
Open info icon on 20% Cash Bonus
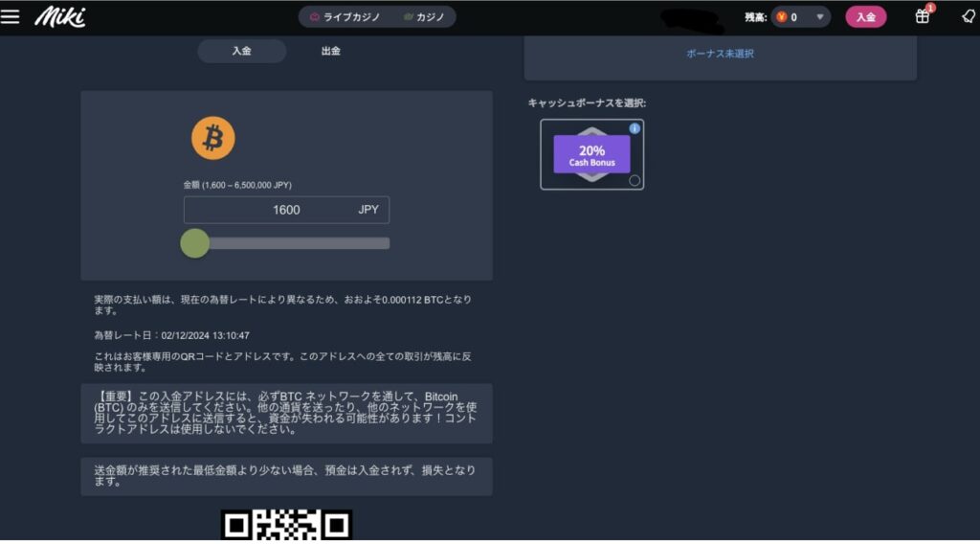[635, 128]
